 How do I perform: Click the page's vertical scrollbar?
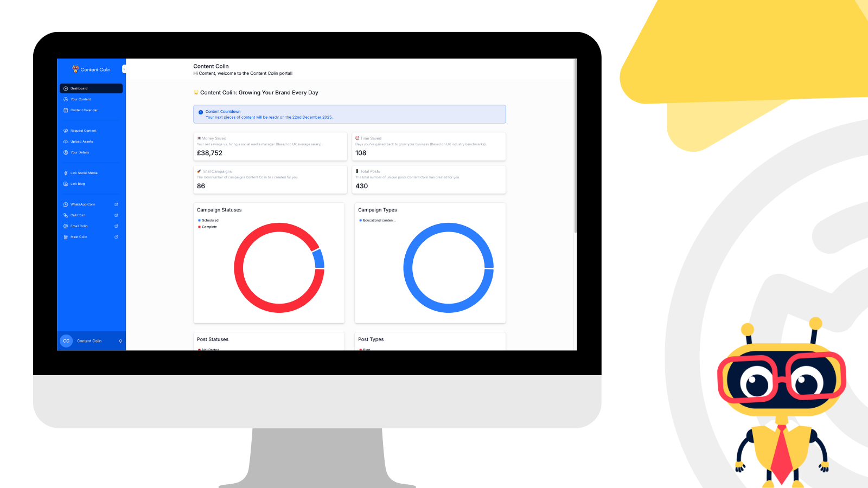click(x=575, y=146)
